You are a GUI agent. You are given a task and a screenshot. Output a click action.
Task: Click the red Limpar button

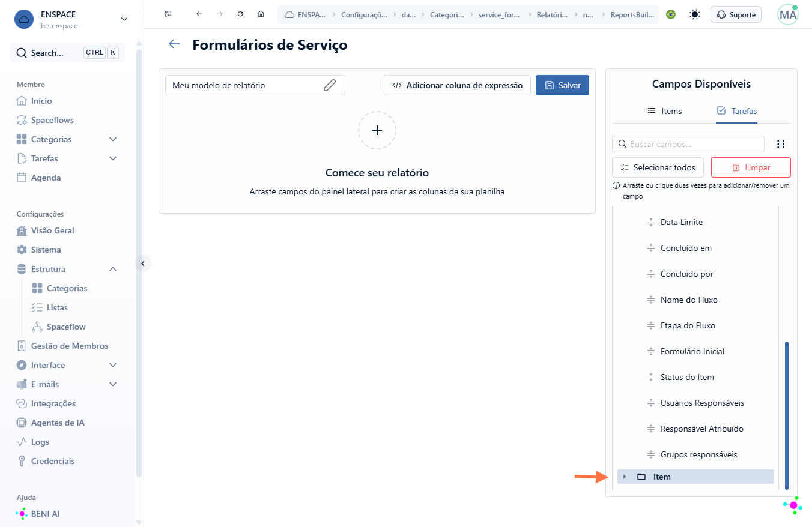(751, 167)
